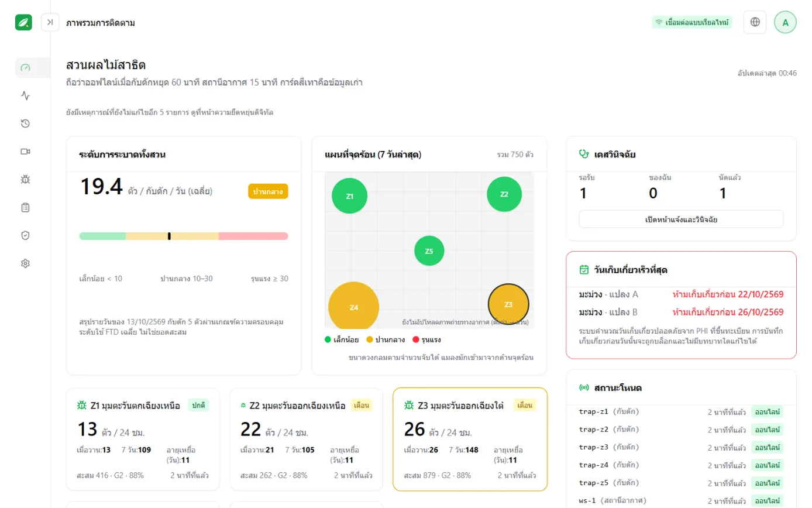
Task: Click the red รุนแรง legend item
Action: [426, 339]
